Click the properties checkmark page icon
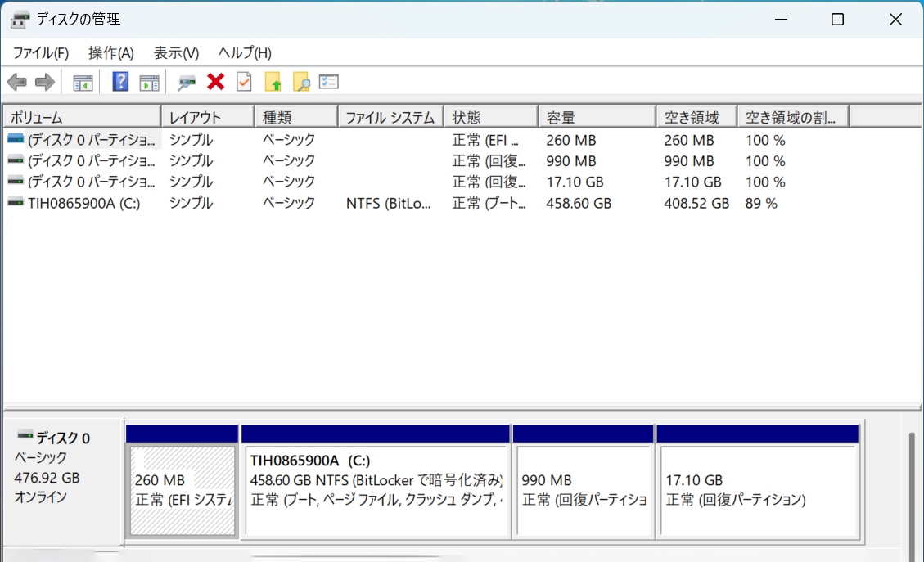 click(x=244, y=82)
